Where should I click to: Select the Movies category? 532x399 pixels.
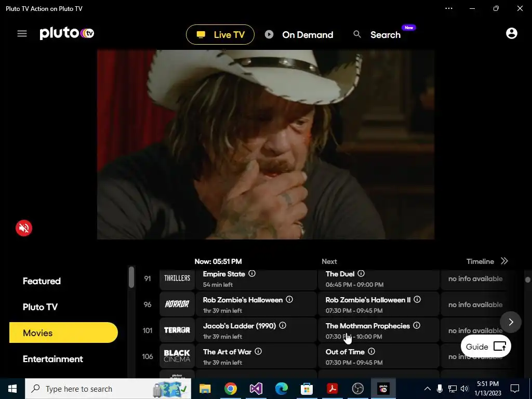point(63,332)
